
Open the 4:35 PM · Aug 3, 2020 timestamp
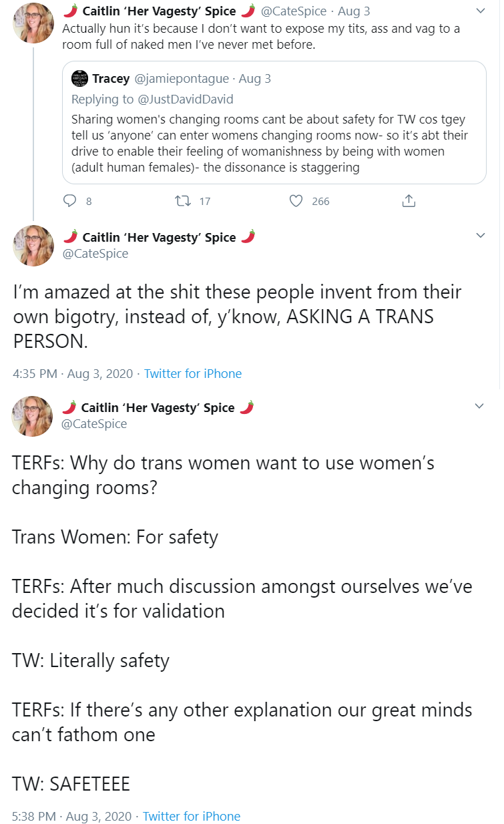click(x=73, y=374)
